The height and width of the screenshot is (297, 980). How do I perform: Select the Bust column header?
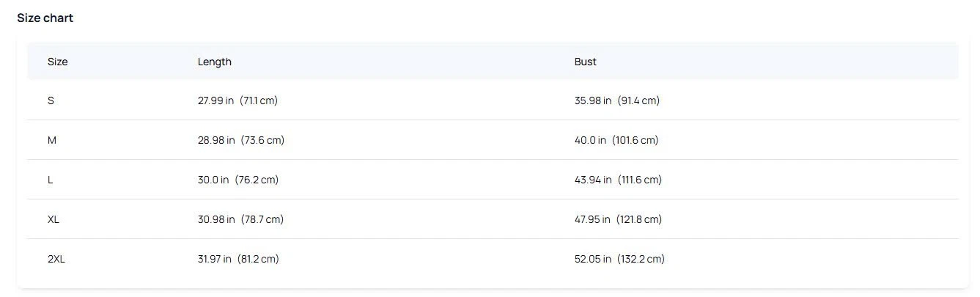585,62
